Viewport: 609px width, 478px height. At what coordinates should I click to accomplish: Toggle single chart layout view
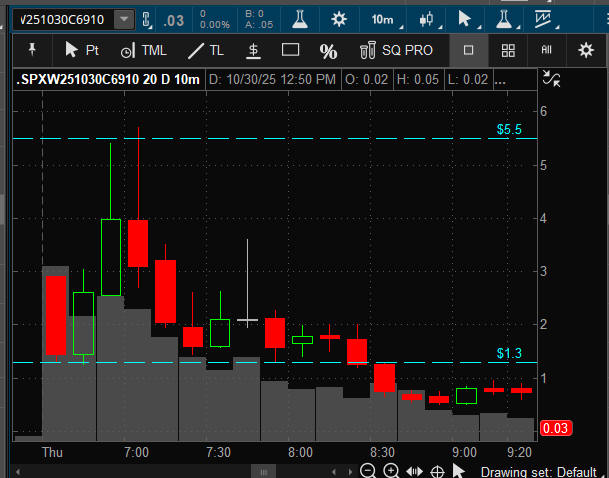[x=468, y=49]
